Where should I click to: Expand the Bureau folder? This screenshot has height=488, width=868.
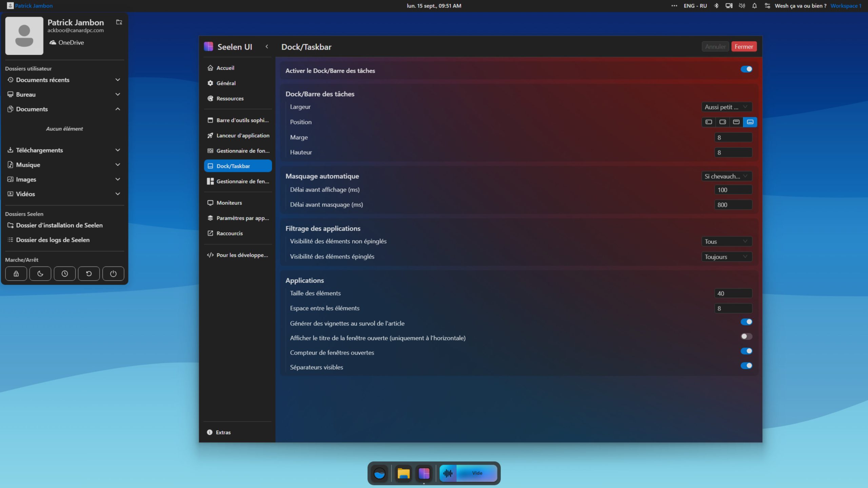point(64,94)
